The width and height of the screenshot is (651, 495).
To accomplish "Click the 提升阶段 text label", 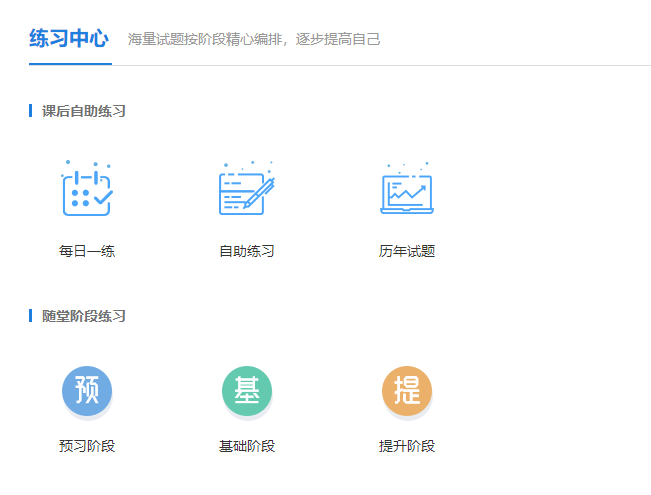I will pyautogui.click(x=407, y=446).
